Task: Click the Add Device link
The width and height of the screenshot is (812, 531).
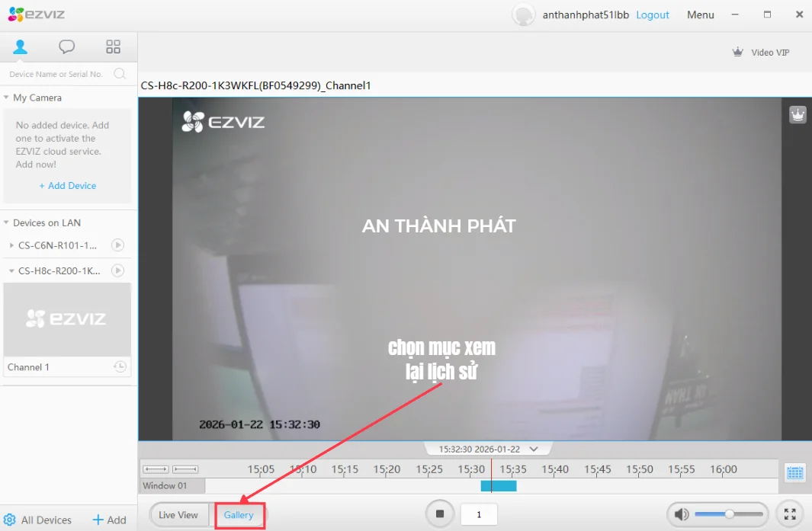Action: pyautogui.click(x=67, y=185)
